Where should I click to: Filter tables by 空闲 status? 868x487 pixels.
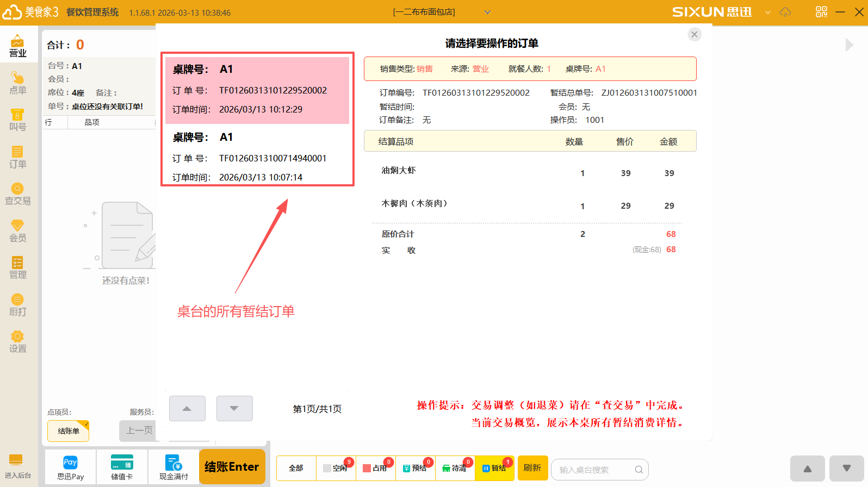[x=336, y=469]
